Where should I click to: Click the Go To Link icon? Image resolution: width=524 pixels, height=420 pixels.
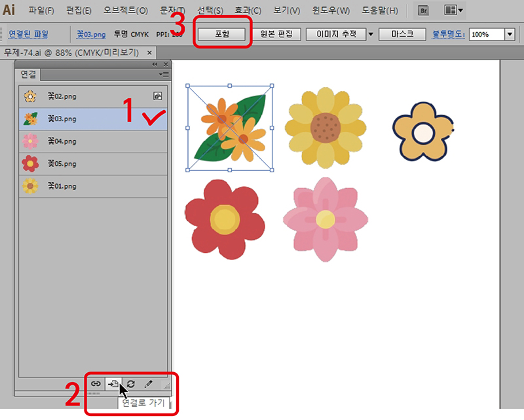[113, 384]
